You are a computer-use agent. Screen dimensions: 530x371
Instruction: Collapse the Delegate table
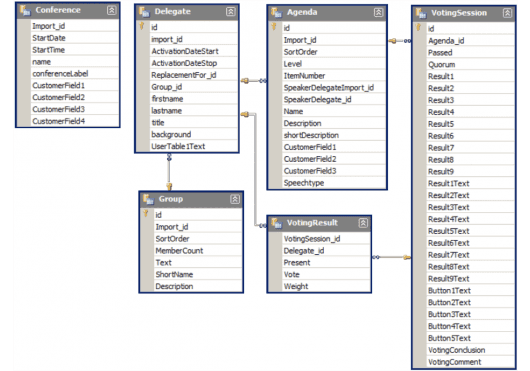(231, 12)
